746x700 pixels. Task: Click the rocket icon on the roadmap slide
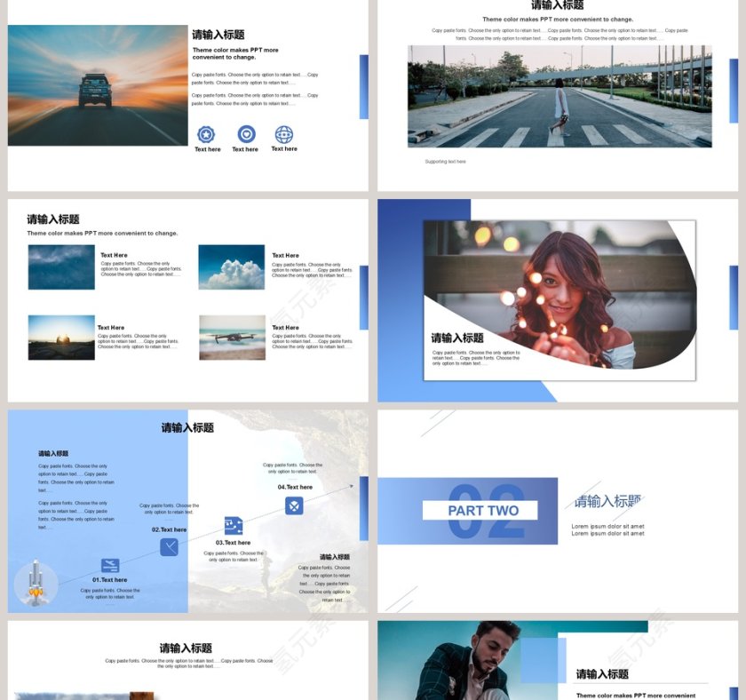click(36, 585)
